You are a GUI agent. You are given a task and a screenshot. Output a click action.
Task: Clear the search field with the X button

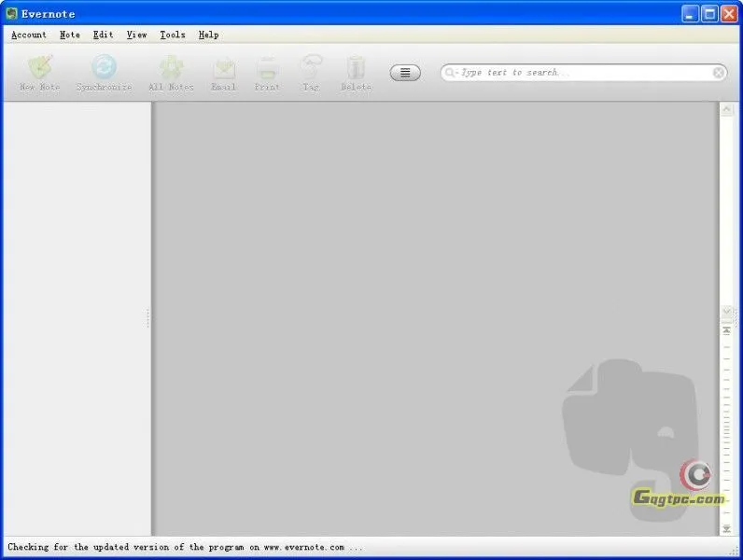coord(719,73)
